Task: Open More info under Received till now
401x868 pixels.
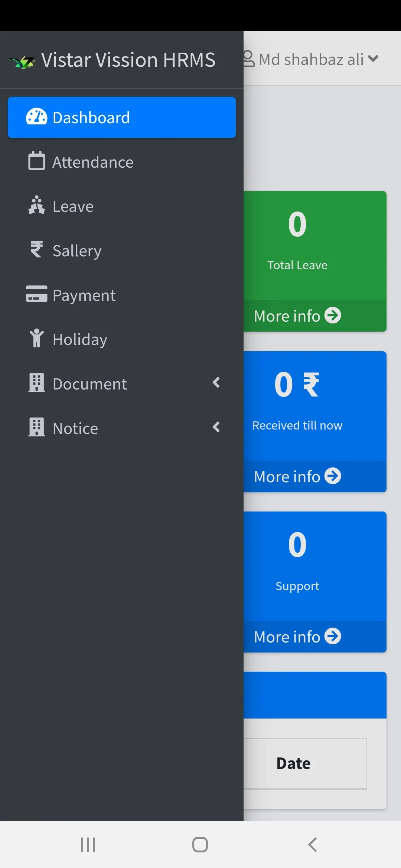Action: point(297,477)
